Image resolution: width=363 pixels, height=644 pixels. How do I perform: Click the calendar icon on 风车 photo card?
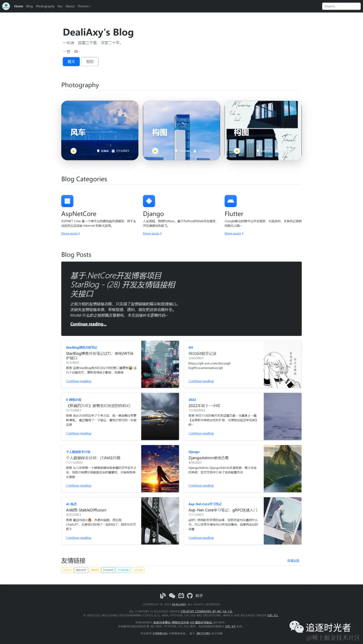coord(113,151)
